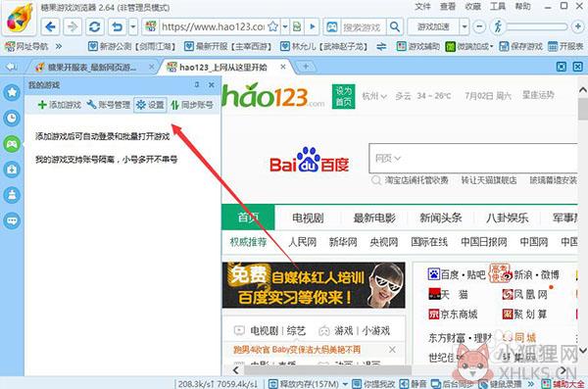
Task: Open dropdown next to the undo arrow
Action: click(133, 26)
